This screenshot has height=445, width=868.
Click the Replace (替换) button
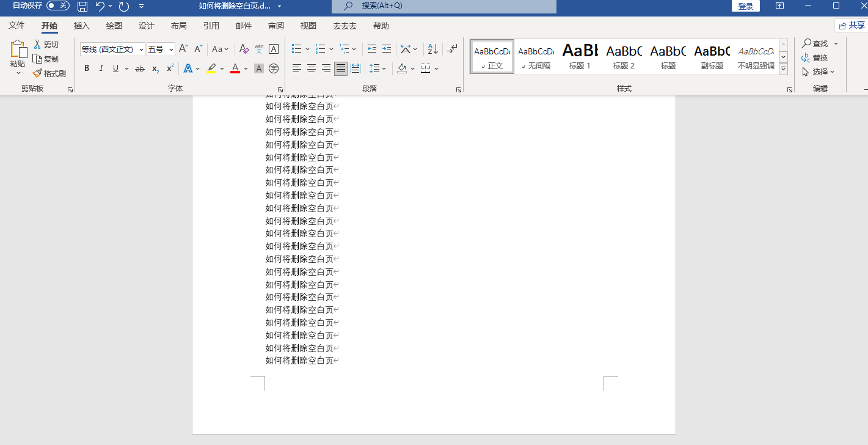815,57
